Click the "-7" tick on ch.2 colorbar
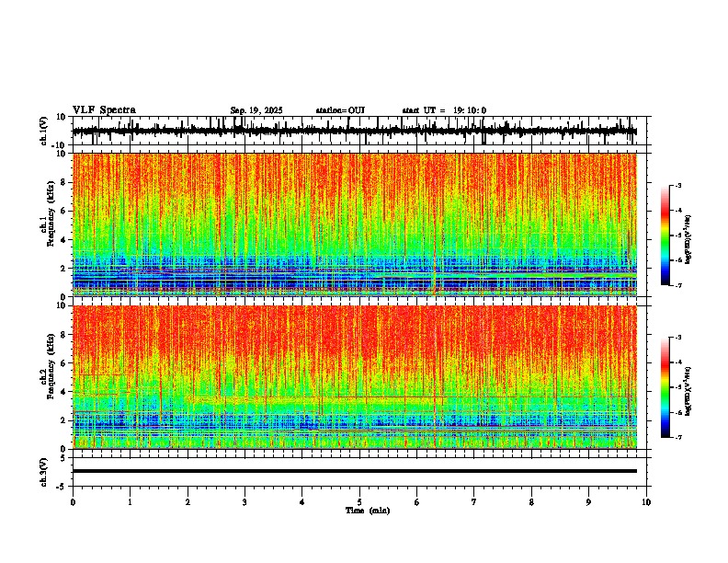The height and width of the screenshot is (563, 728). 678,437
